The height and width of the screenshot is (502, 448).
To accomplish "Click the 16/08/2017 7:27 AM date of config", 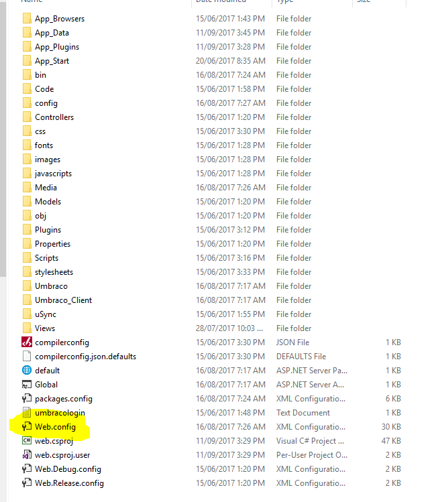I will [231, 103].
